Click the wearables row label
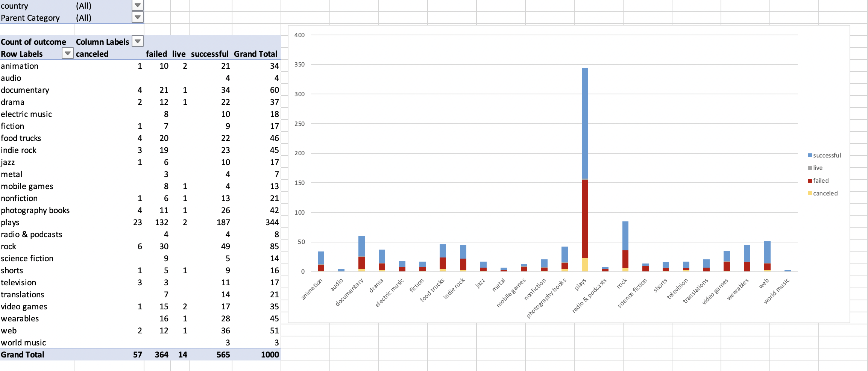This screenshot has width=868, height=371. (20, 318)
